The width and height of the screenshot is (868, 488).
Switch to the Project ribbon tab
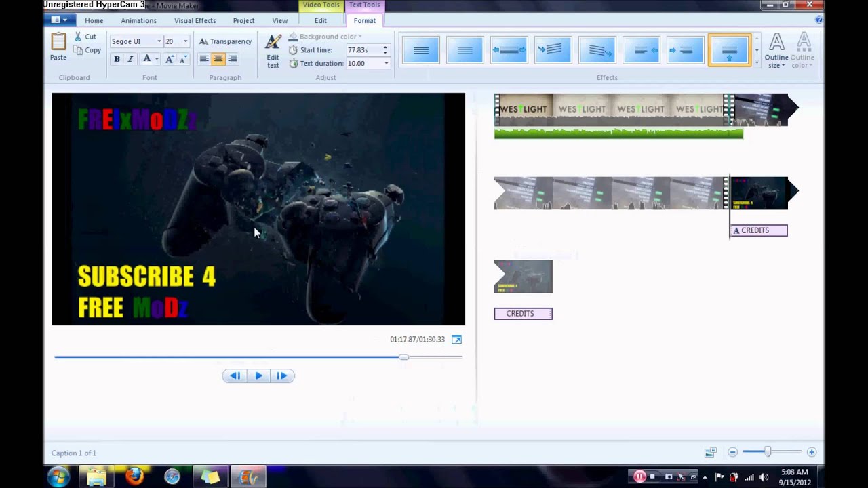243,20
